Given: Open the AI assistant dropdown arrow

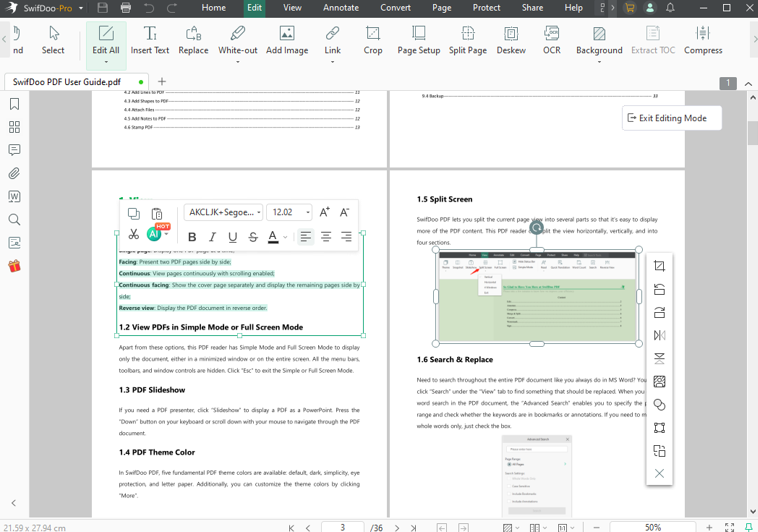Looking at the screenshot, I should 166,235.
